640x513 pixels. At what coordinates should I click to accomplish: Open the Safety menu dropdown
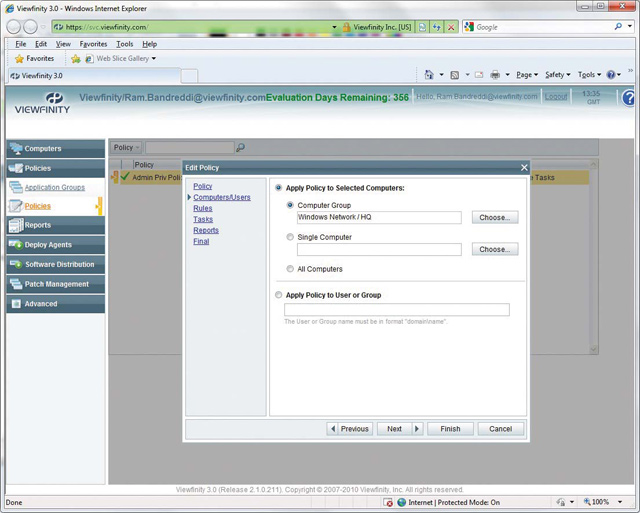coord(558,75)
